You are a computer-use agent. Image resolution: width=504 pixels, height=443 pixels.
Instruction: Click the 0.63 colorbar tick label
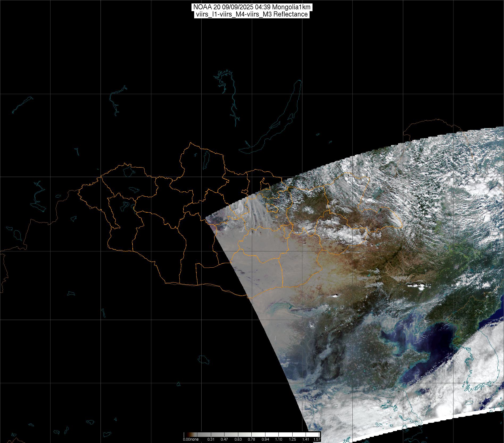tap(238, 439)
